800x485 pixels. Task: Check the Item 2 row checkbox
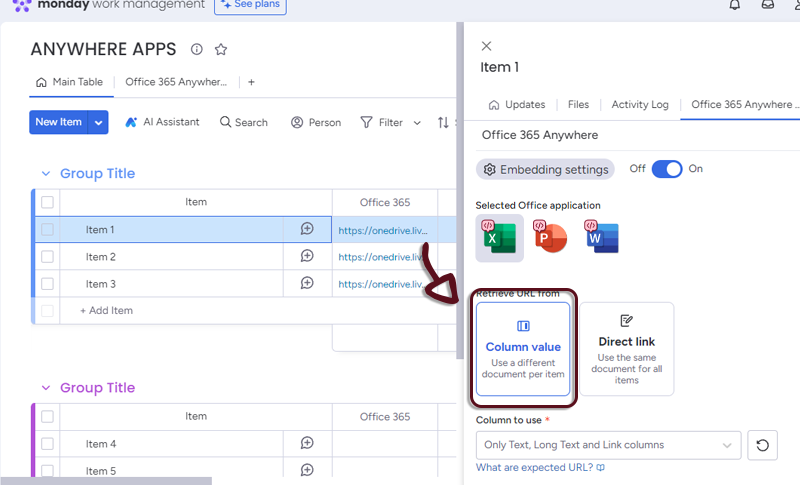pos(47,257)
